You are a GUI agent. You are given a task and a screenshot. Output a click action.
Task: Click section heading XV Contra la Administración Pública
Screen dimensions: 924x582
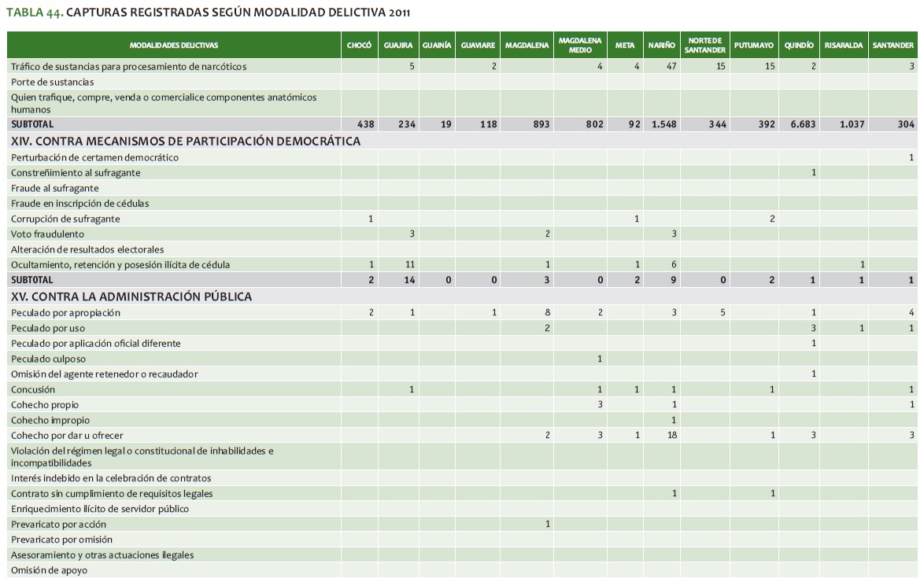pos(131,297)
